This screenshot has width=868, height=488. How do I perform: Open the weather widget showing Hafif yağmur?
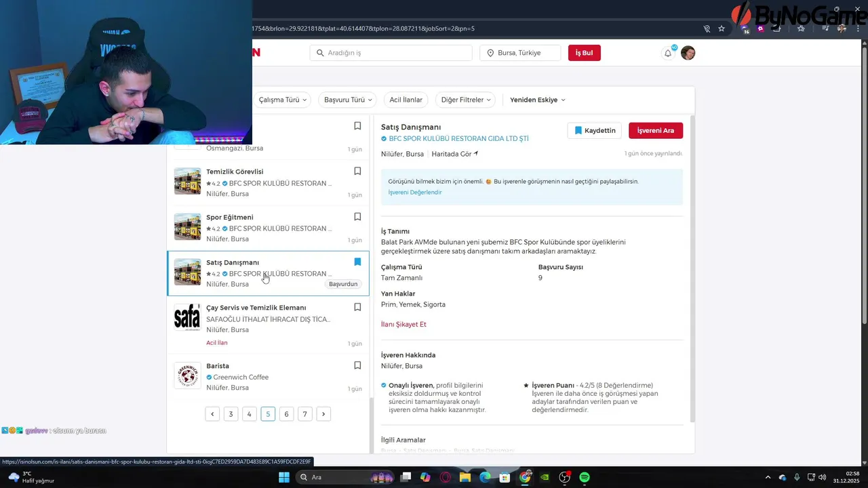32,477
